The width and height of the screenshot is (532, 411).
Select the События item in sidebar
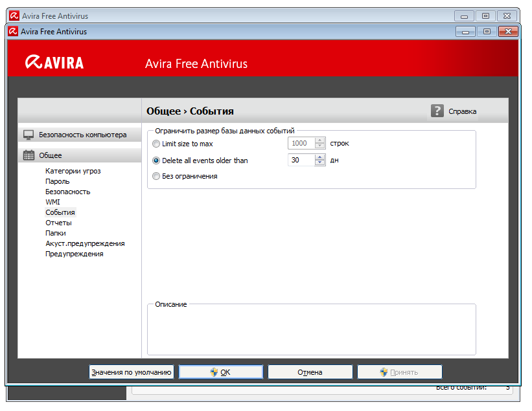tap(60, 212)
